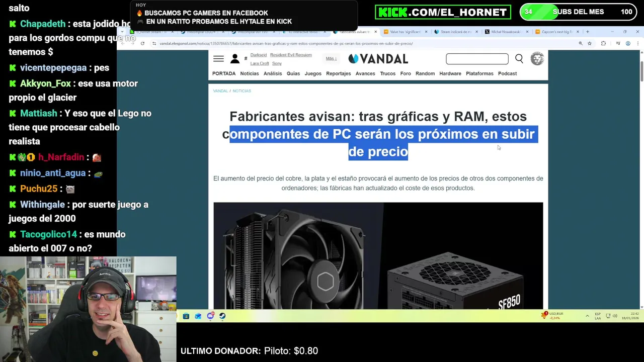
Task: Close the Fabricantes avisan tab
Action: click(x=375, y=32)
